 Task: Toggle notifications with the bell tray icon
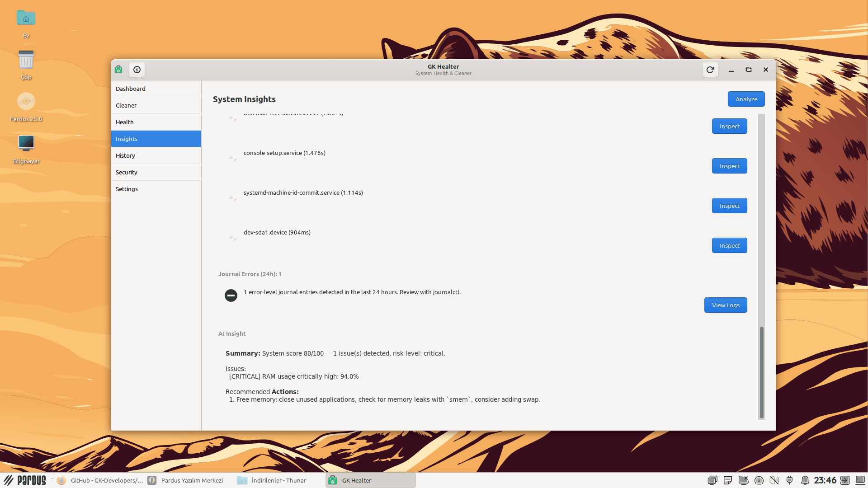tap(806, 480)
